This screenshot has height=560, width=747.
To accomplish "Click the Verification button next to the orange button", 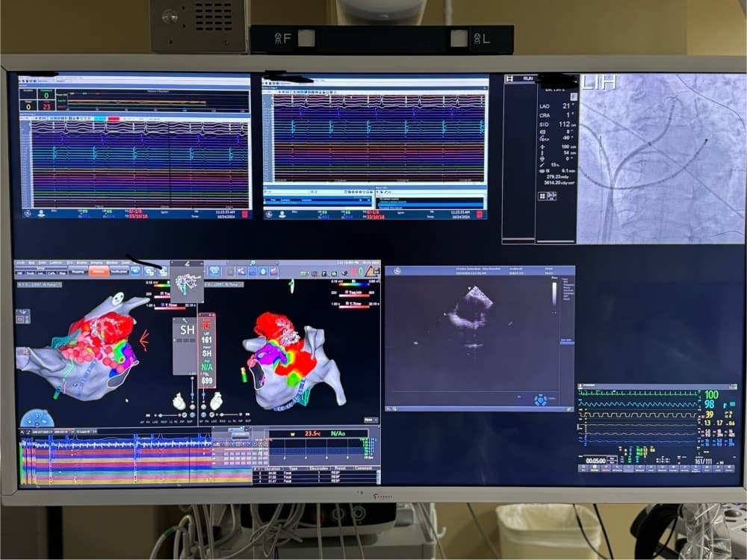I will [x=119, y=272].
